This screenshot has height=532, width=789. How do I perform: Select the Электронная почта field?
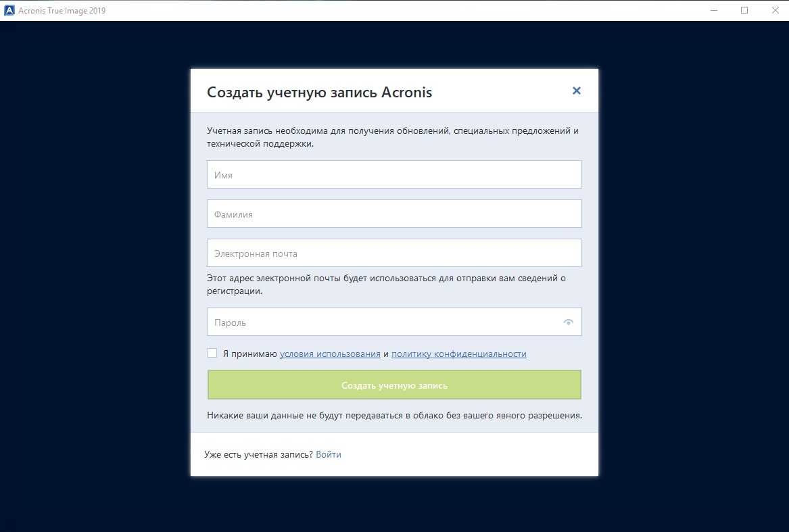point(394,253)
